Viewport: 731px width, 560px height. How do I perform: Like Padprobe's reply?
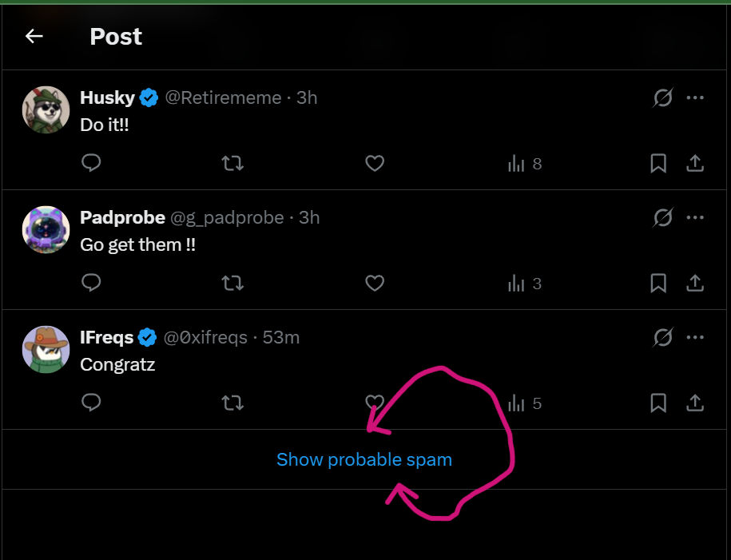[x=375, y=283]
